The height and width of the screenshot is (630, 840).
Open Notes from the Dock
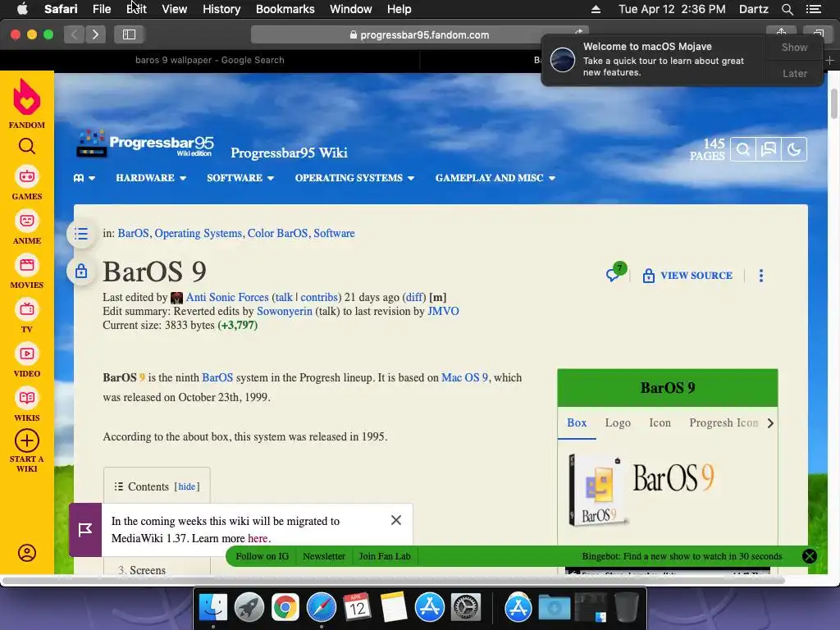tap(393, 608)
